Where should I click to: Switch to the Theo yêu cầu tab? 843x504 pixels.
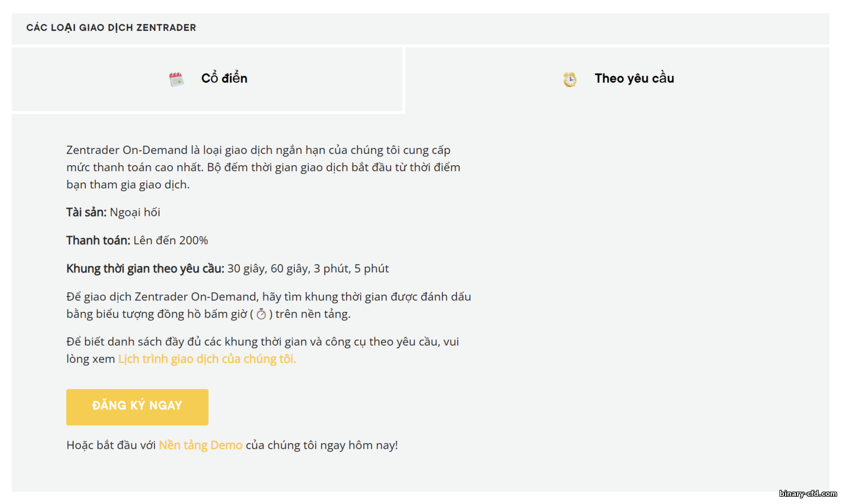pos(617,79)
